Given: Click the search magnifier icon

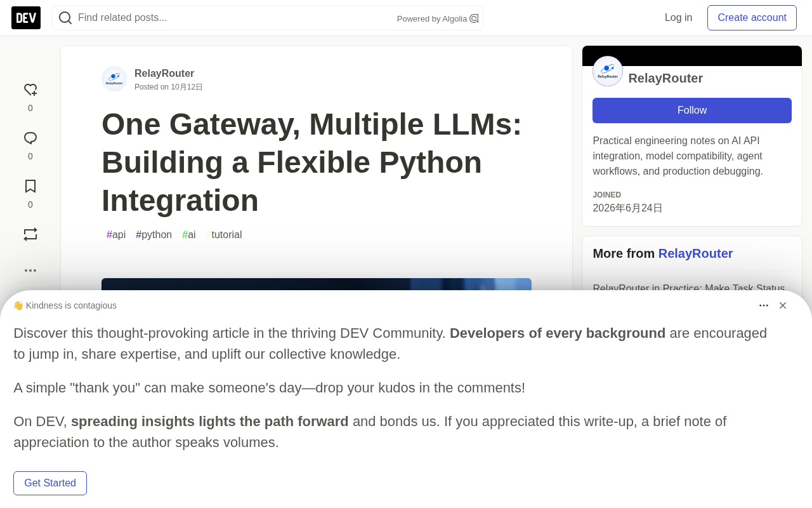Looking at the screenshot, I should 65,18.
